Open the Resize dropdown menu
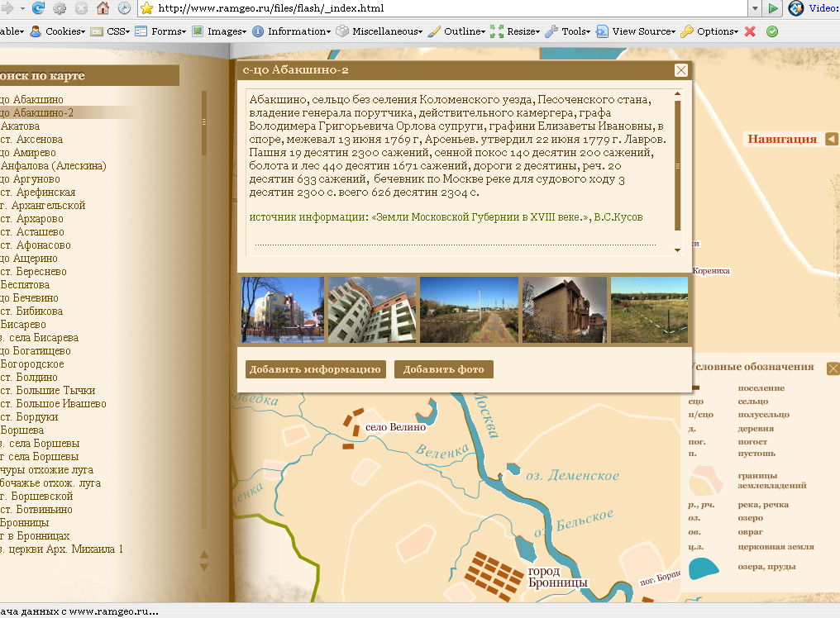 [515, 31]
